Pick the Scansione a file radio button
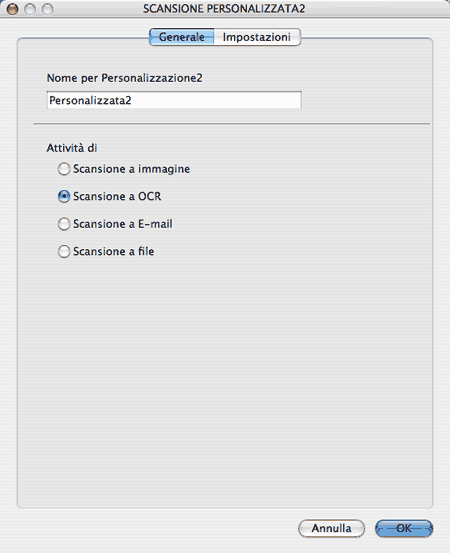450x553 pixels. [x=64, y=251]
